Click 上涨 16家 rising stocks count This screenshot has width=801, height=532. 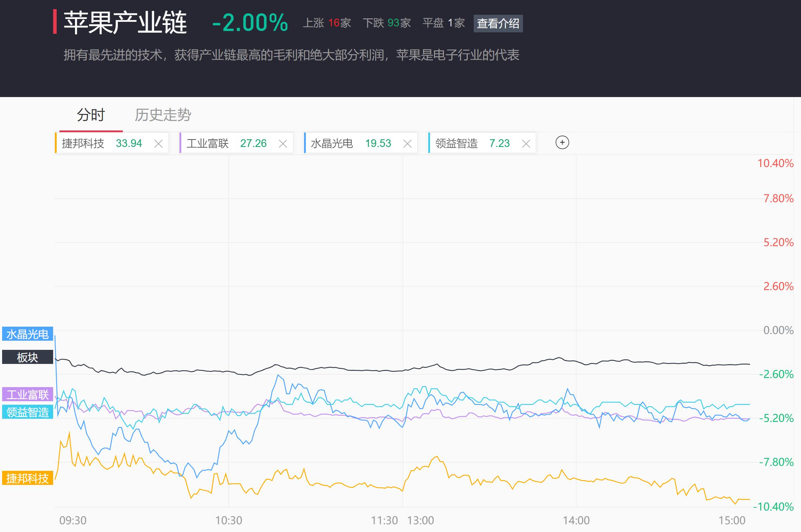pyautogui.click(x=327, y=23)
